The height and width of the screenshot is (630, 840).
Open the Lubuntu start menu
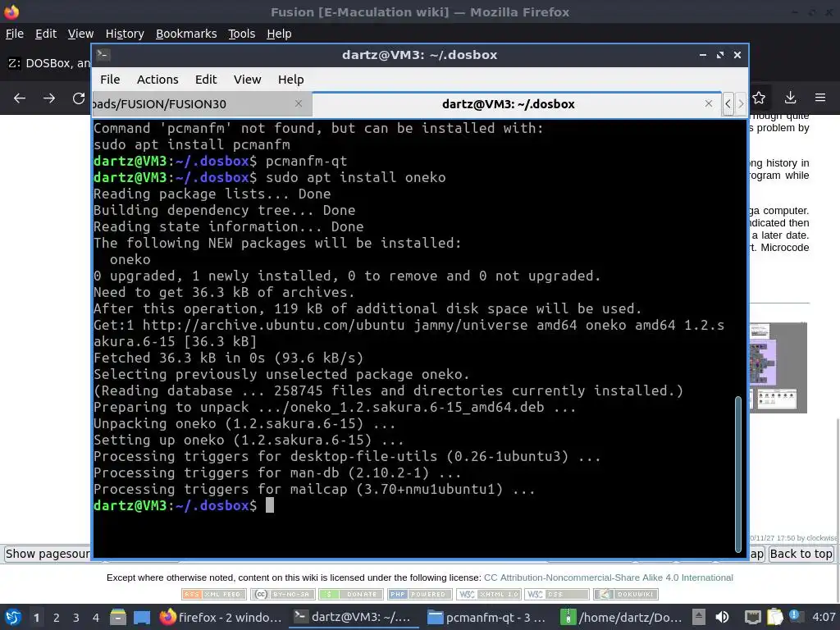[13, 618]
